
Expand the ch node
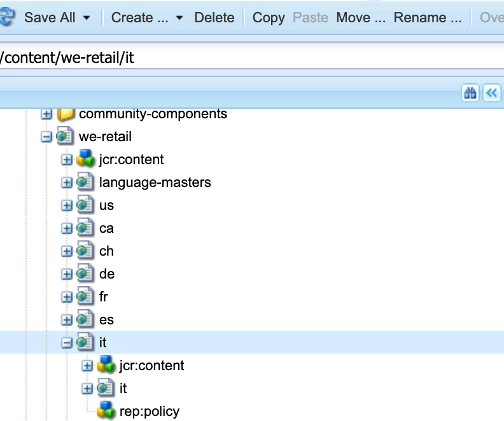pos(67,251)
